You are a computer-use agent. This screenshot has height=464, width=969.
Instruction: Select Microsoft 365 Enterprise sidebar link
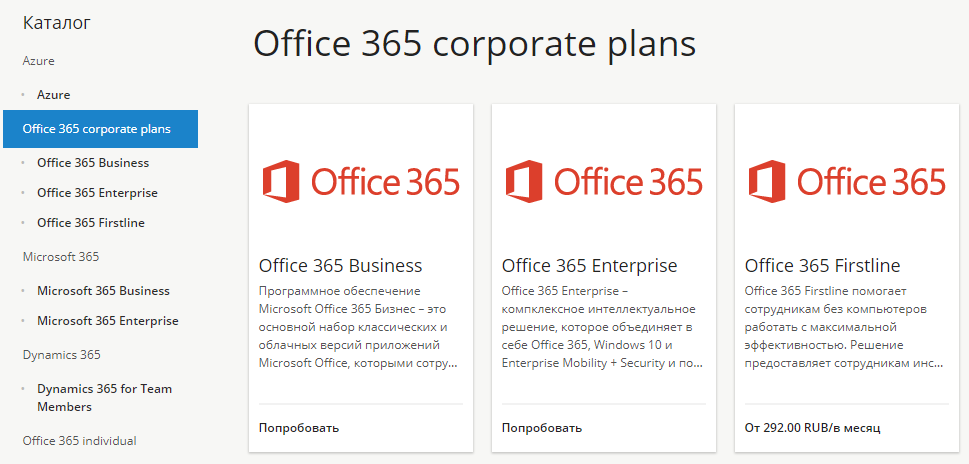[108, 321]
